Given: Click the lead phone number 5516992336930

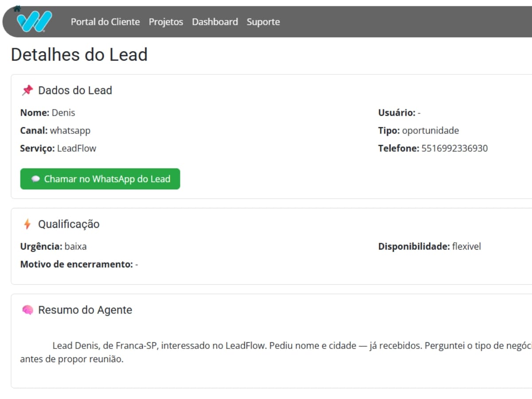Looking at the screenshot, I should (454, 148).
